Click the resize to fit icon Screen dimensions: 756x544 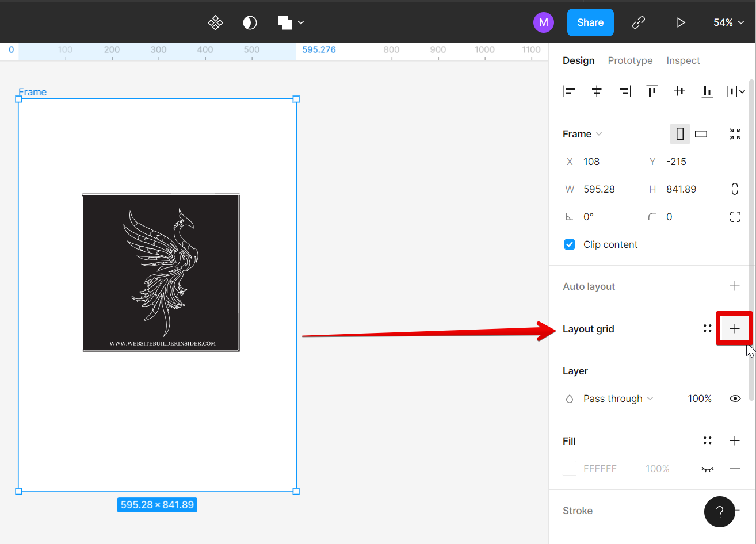click(x=735, y=134)
